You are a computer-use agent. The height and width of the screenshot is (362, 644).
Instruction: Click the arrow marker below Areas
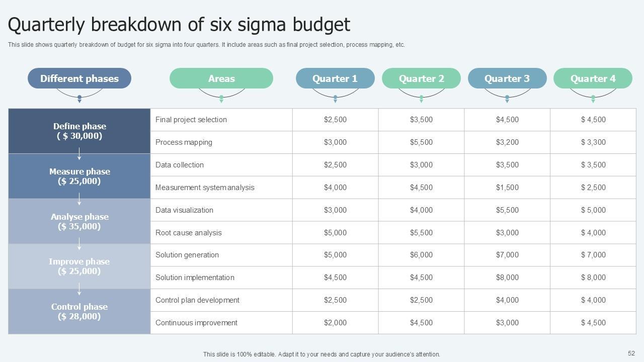(x=221, y=99)
